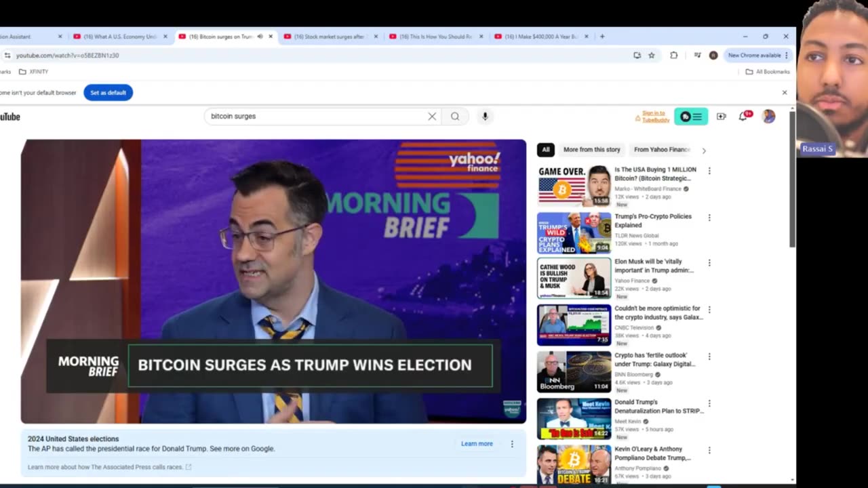Open New Chrome available menu
The image size is (868, 488).
[x=758, y=56]
